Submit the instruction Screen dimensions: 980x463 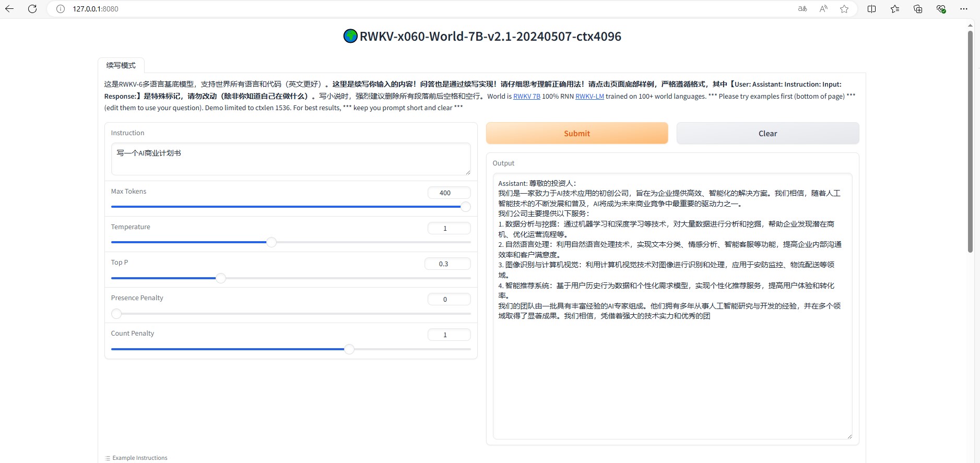tap(577, 133)
